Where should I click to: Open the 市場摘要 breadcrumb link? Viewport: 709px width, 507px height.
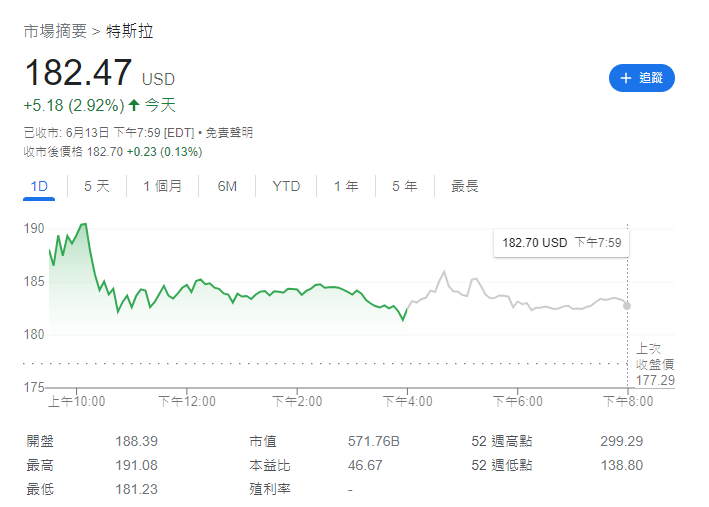54,31
